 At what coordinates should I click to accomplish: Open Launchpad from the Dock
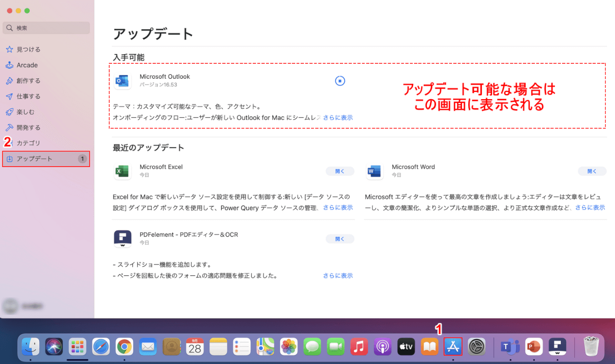(77, 347)
